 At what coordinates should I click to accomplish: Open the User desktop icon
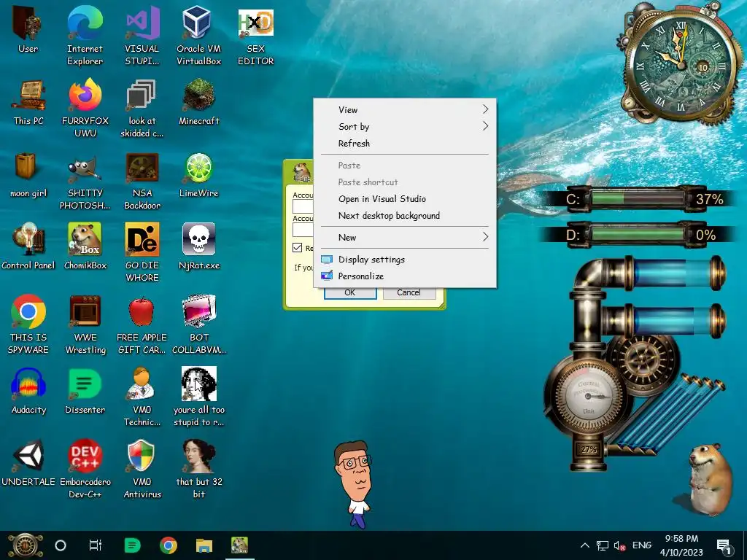click(28, 30)
